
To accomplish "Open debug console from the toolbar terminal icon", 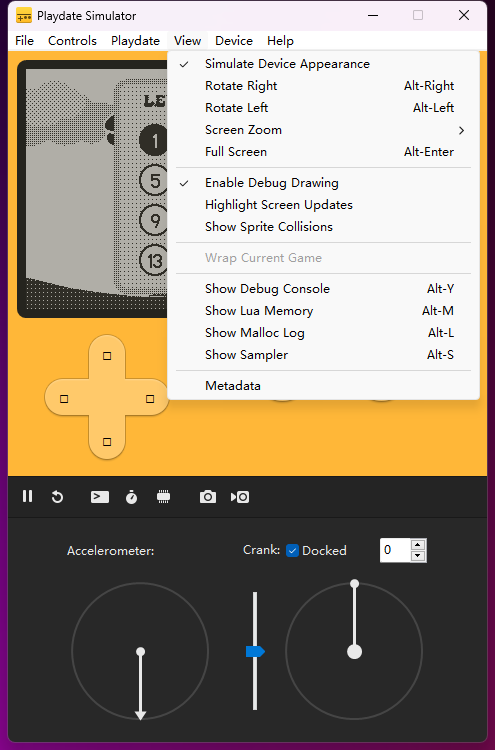I will [x=99, y=497].
